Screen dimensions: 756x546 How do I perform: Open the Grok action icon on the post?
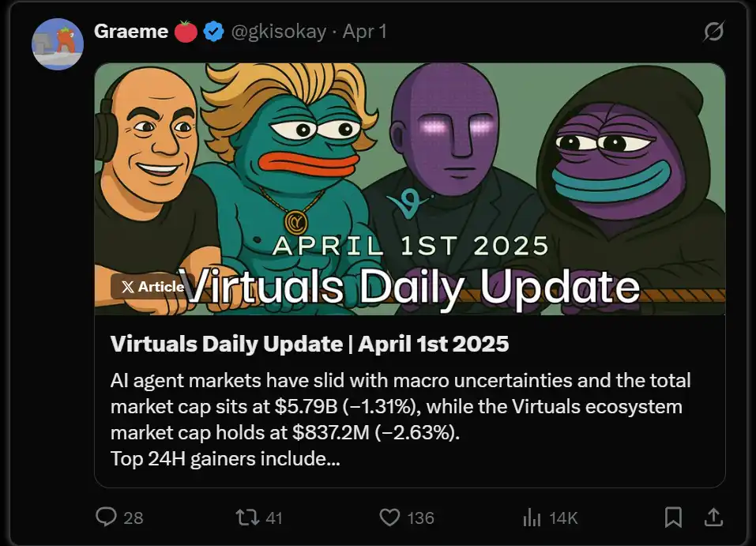tap(713, 32)
